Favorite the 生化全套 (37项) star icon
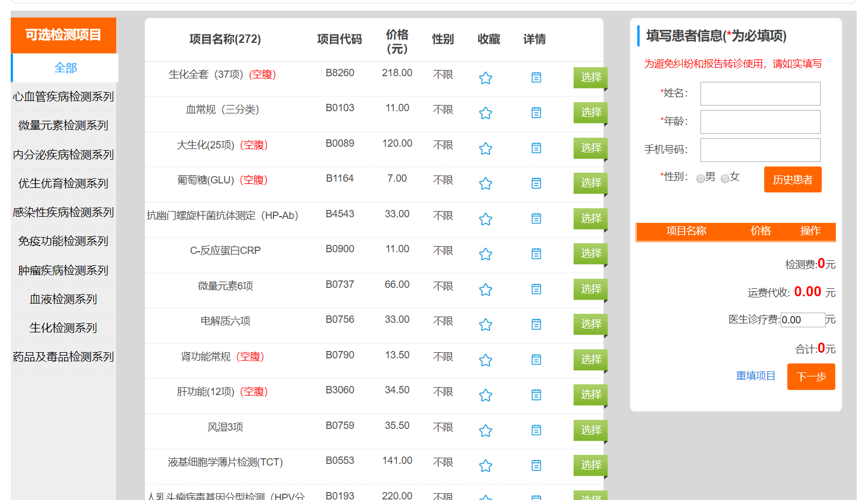Viewport: 868px width, 500px height. click(x=486, y=78)
